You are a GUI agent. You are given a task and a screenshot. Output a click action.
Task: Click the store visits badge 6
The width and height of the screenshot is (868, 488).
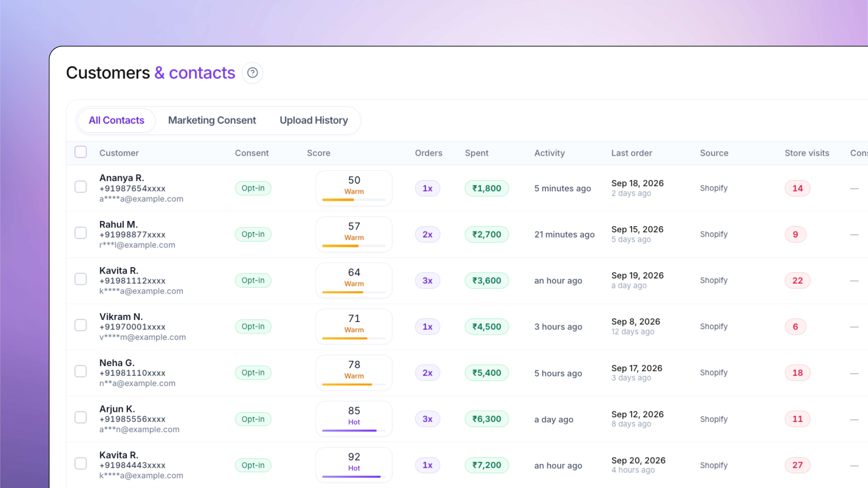(795, 327)
